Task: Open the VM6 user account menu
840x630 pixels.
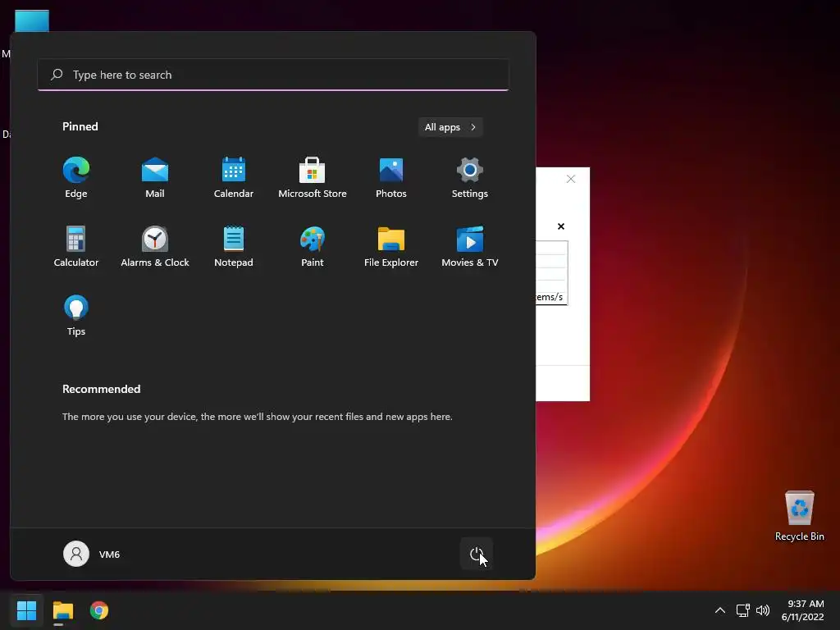Action: point(92,554)
